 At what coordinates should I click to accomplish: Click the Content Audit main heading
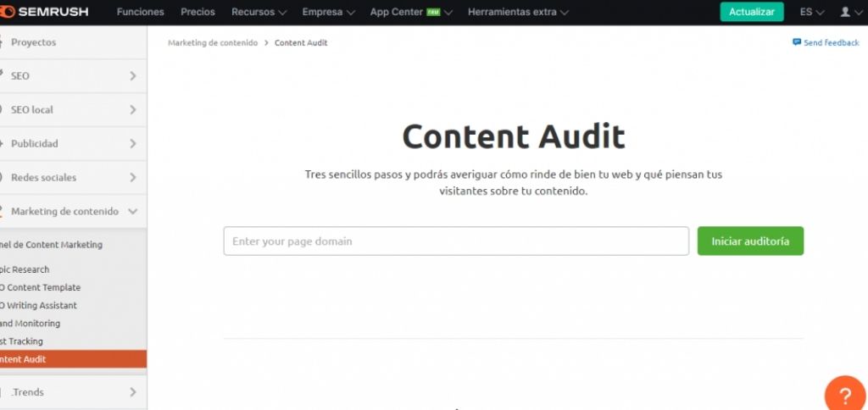point(514,136)
